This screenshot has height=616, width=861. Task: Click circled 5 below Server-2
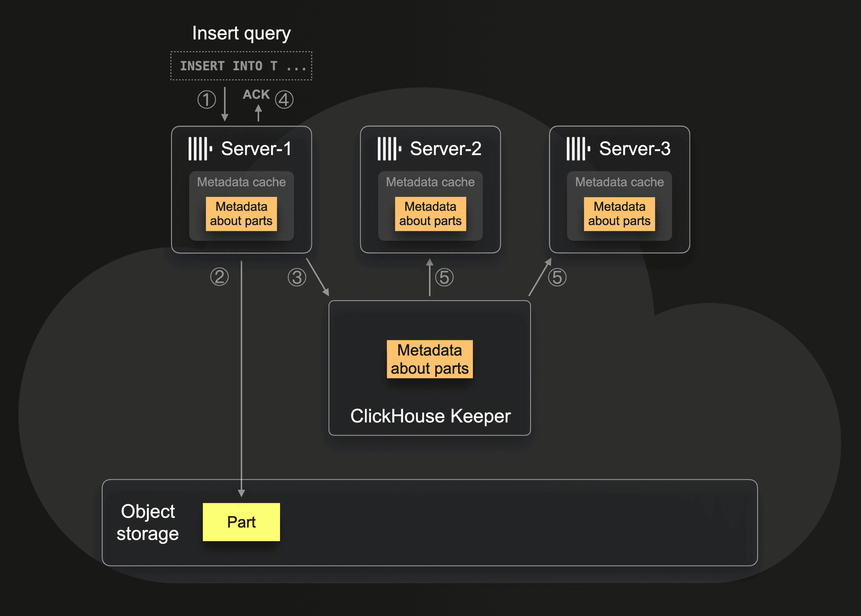444,278
